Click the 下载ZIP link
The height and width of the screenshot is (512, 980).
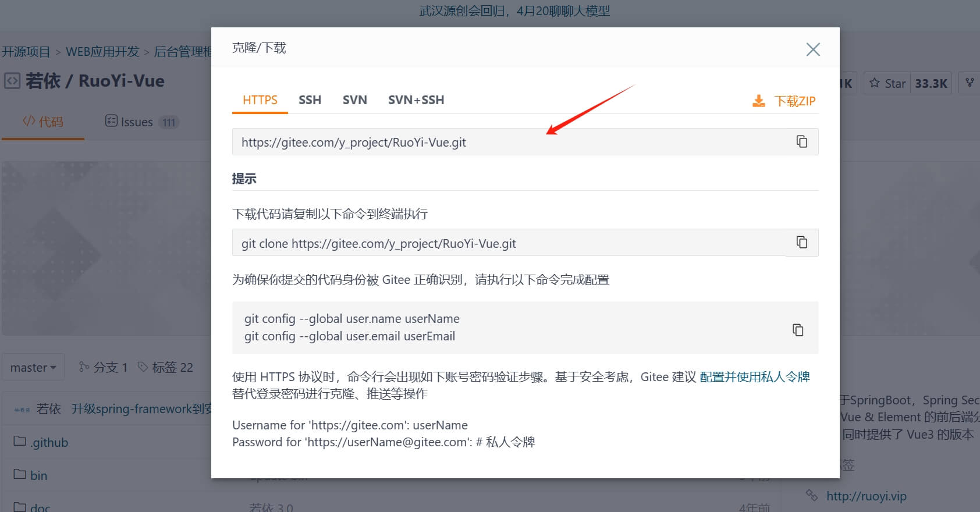(x=795, y=101)
